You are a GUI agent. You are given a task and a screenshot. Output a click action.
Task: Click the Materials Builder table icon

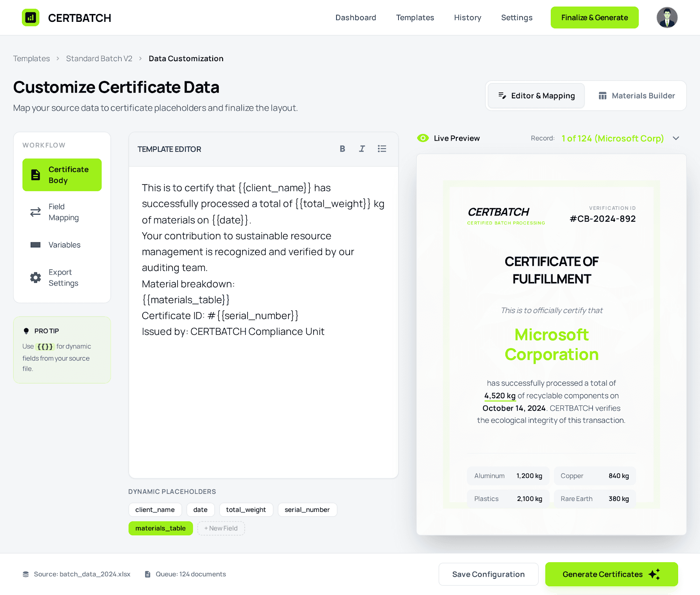click(x=602, y=96)
